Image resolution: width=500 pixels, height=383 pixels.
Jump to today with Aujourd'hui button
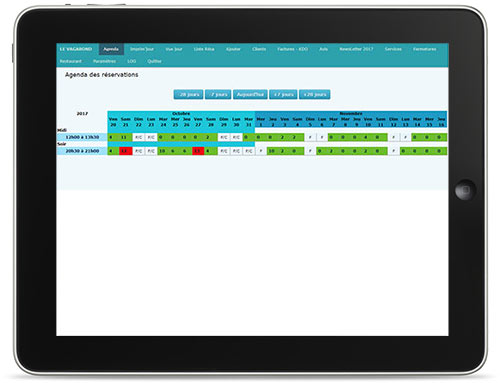coord(250,95)
